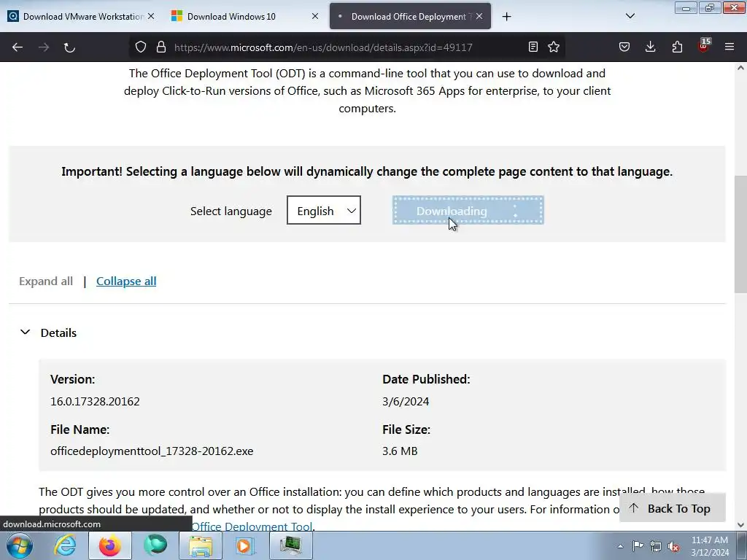Select date published 3/6/2024
747x560 pixels.
pos(406,402)
